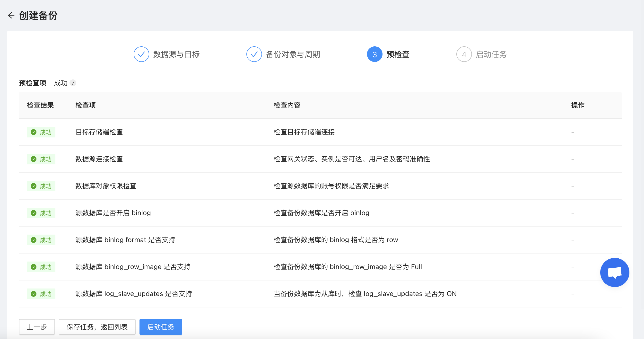Click checkmark icon for 备份对象与周期 step
The width and height of the screenshot is (644, 339).
pyautogui.click(x=254, y=54)
